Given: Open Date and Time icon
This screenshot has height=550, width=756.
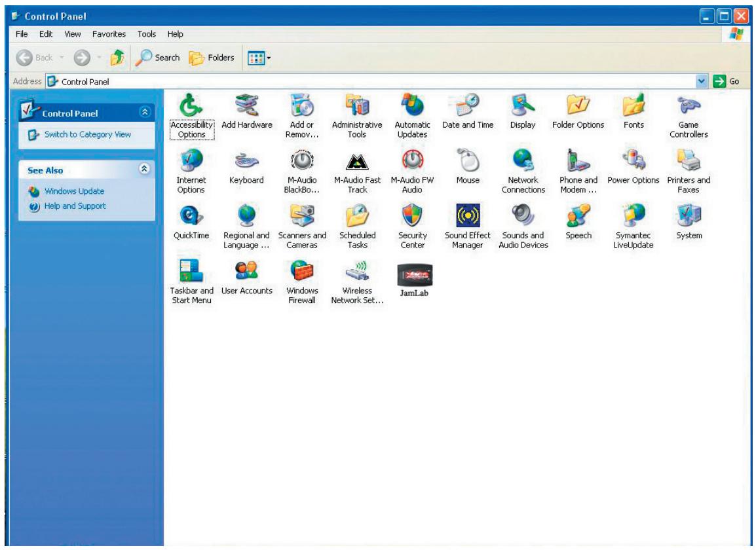Looking at the screenshot, I should (468, 105).
